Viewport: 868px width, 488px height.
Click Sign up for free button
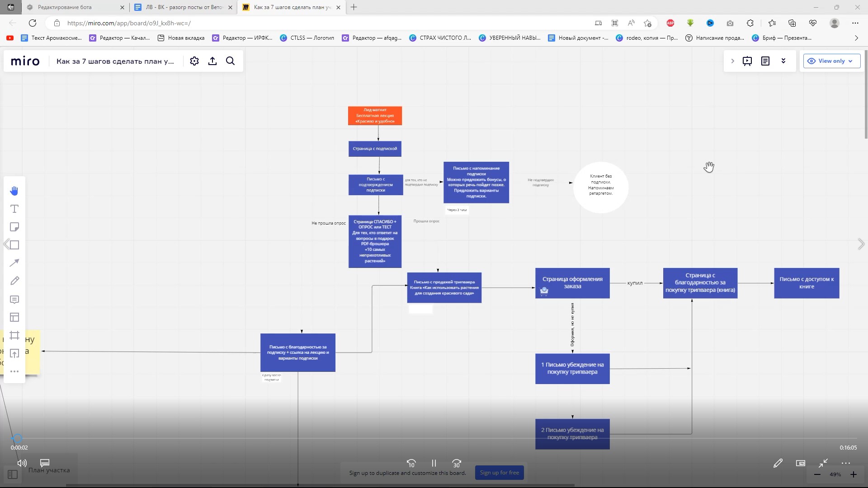499,473
